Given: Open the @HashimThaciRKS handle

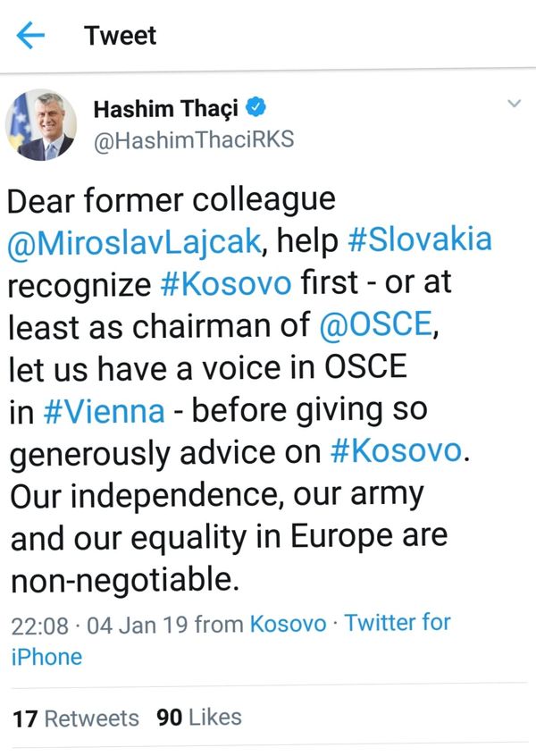Looking at the screenshot, I should coord(194,140).
